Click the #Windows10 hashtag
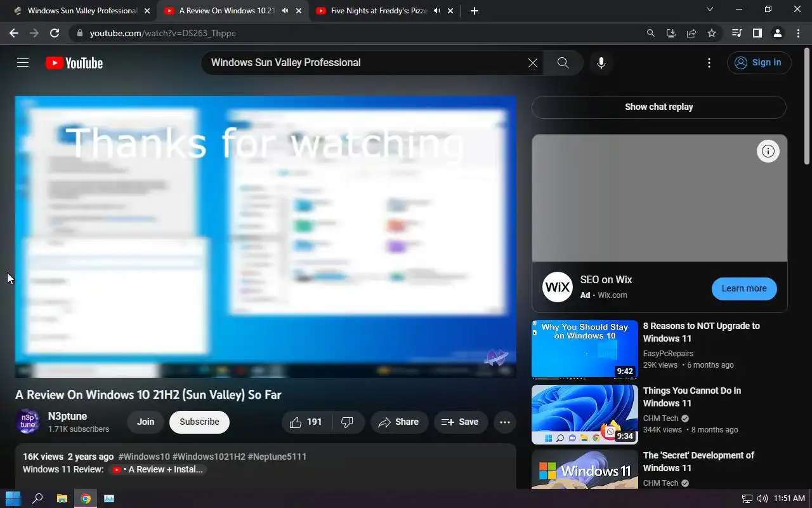812x508 pixels. [144, 457]
